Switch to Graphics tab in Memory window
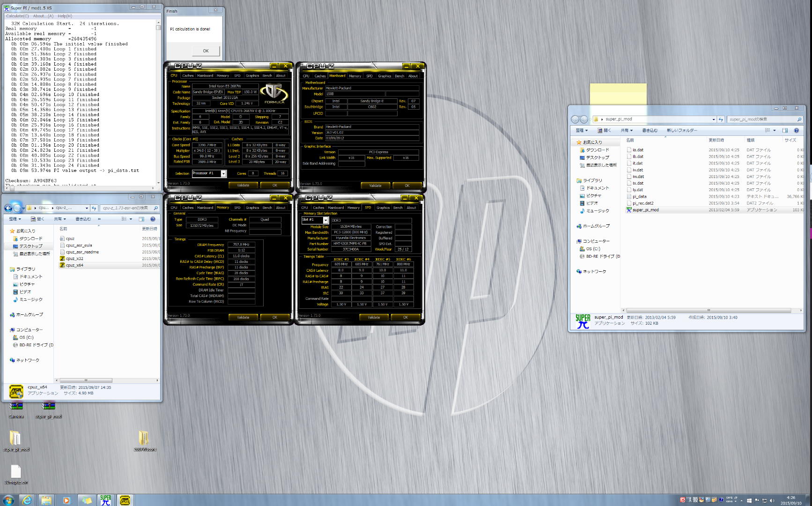The width and height of the screenshot is (812, 506). click(252, 208)
